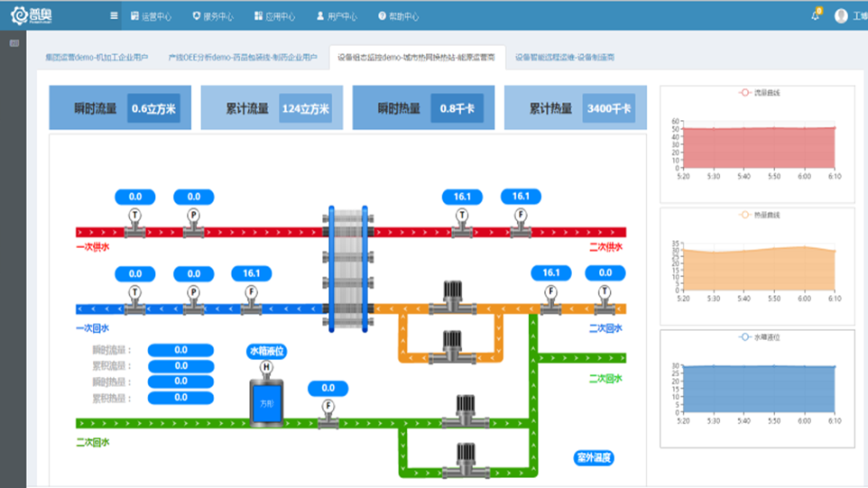Click the F sensor on the 二次供水 red pipe
868x488 pixels.
coord(521,223)
